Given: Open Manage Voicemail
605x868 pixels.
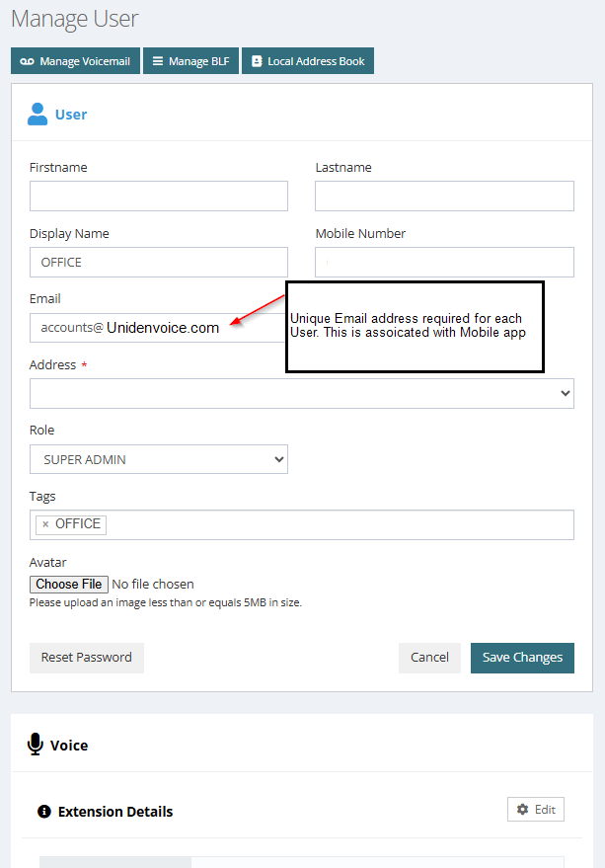Looking at the screenshot, I should point(75,61).
